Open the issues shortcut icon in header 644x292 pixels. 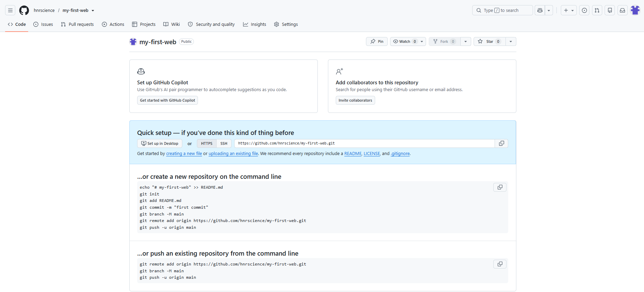click(x=584, y=10)
